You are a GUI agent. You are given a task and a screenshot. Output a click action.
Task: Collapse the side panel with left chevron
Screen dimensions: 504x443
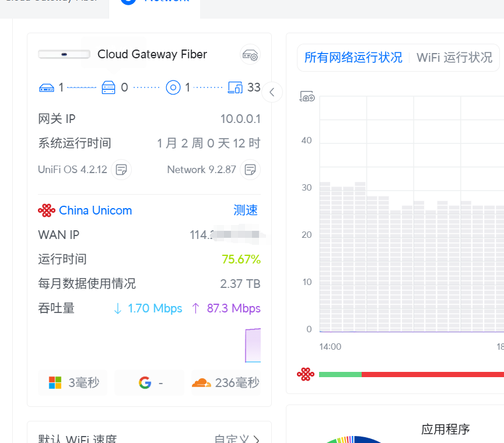point(272,92)
